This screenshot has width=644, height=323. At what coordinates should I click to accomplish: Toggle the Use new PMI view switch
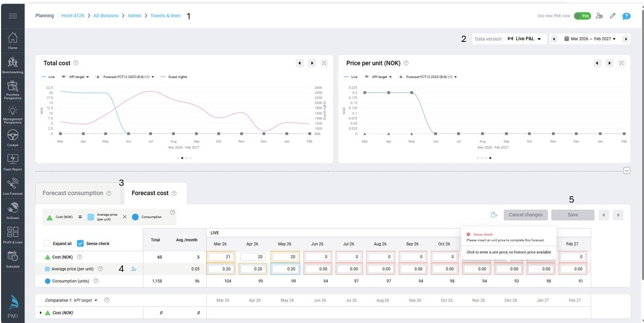(x=582, y=16)
